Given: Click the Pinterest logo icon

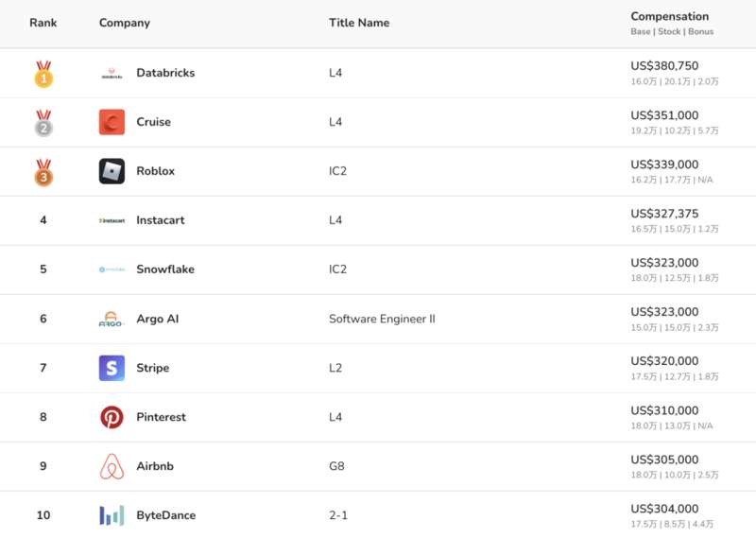Looking at the screenshot, I should (112, 417).
